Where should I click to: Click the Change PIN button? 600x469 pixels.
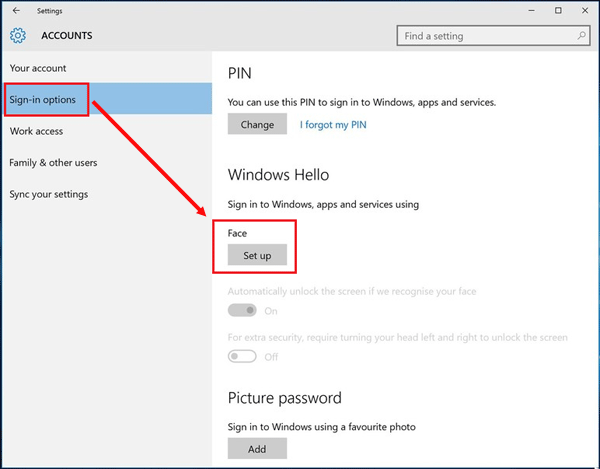(x=257, y=124)
